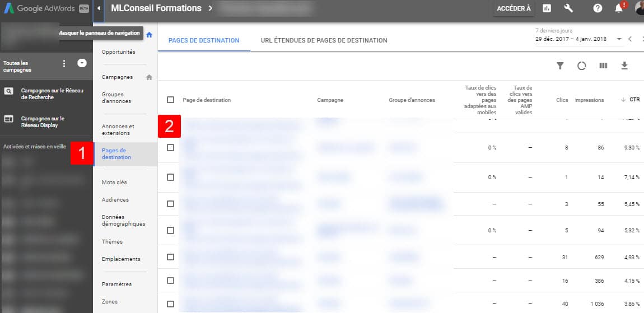644x313 pixels.
Task: Tick the checkbox for the 4,93 % CTR row
Action: point(170,257)
